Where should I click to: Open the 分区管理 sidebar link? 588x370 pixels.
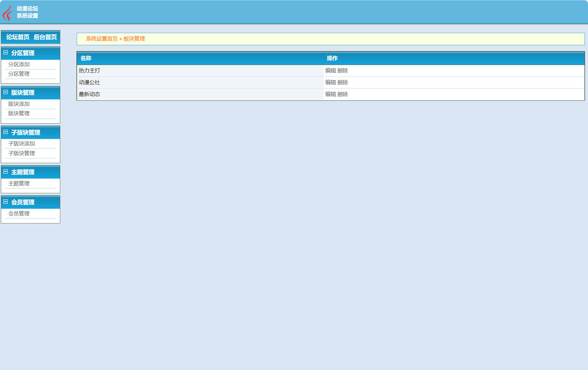pos(19,74)
